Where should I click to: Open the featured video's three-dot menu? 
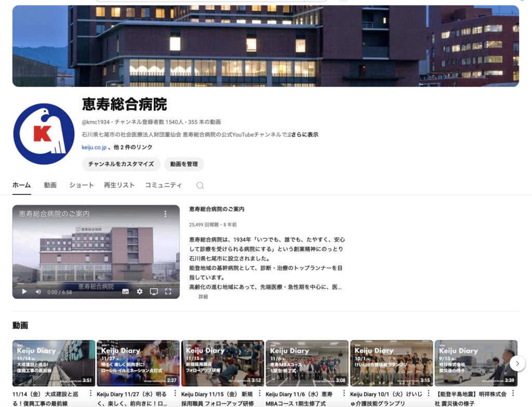(x=165, y=214)
